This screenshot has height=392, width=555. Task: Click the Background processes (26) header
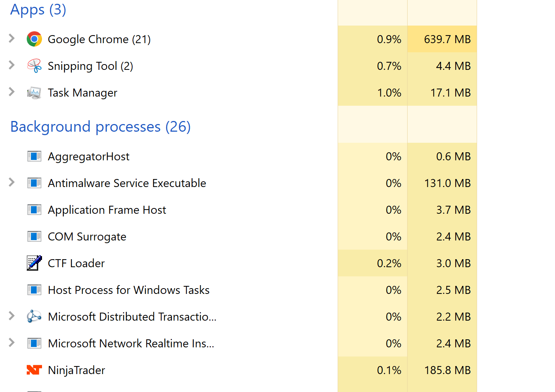pyautogui.click(x=100, y=127)
